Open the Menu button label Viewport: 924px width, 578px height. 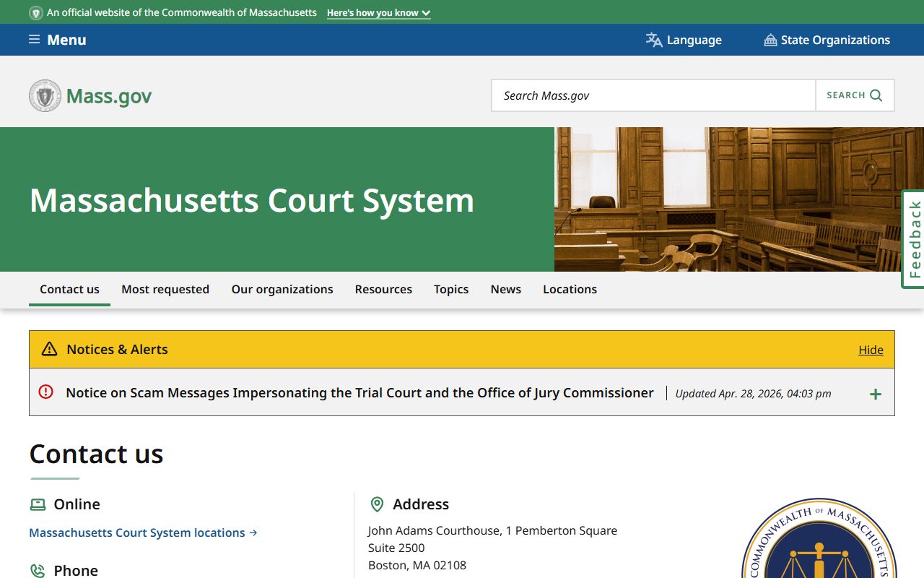66,40
